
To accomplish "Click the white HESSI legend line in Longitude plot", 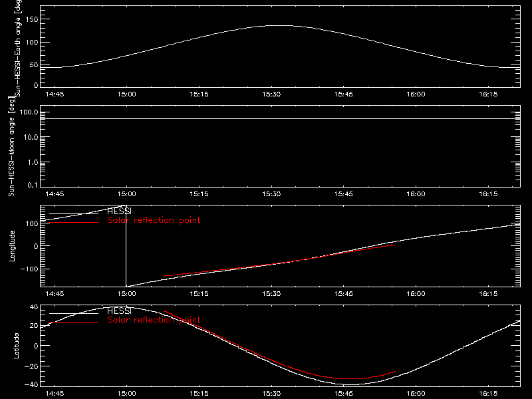I will (x=74, y=213).
